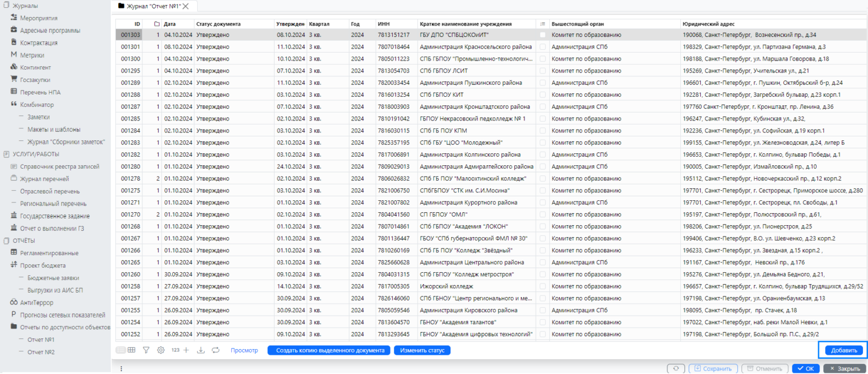
Task: Tick the checkbox in row 001303
Action: click(542, 35)
